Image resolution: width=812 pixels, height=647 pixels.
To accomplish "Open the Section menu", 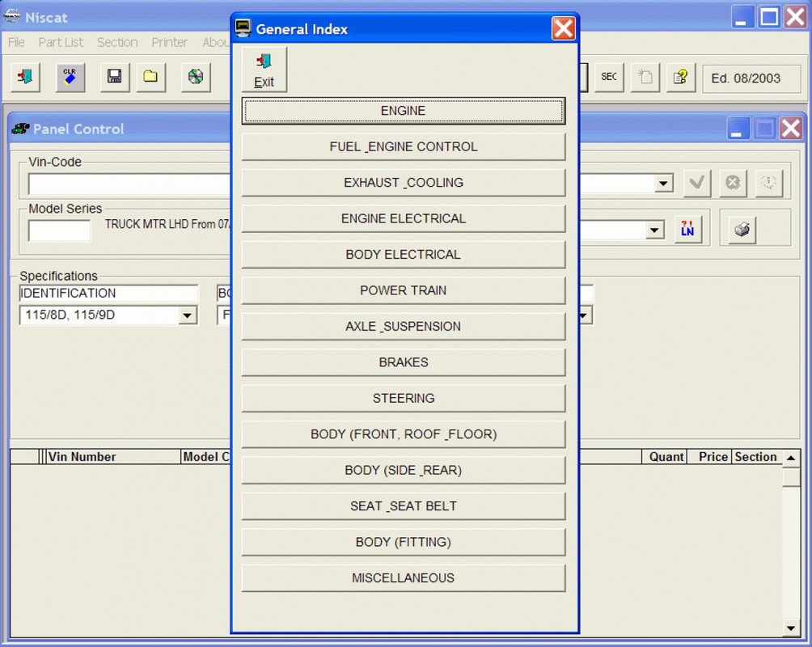I will [117, 43].
